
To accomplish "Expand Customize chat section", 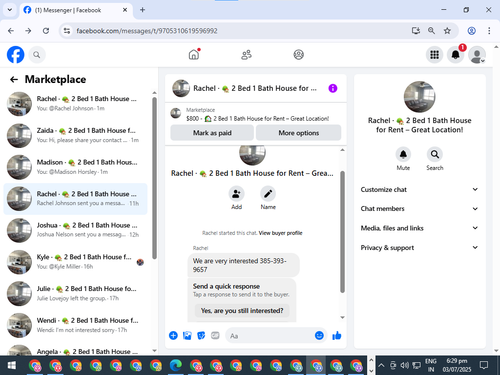I will [419, 189].
